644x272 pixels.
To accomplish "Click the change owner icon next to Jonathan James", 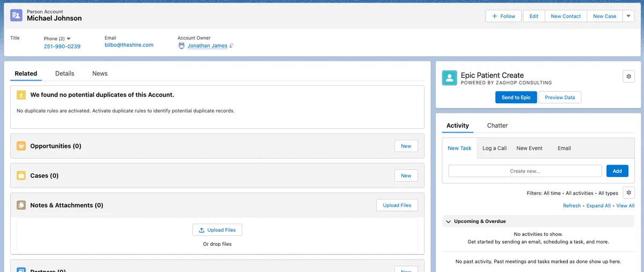I will click(x=231, y=46).
